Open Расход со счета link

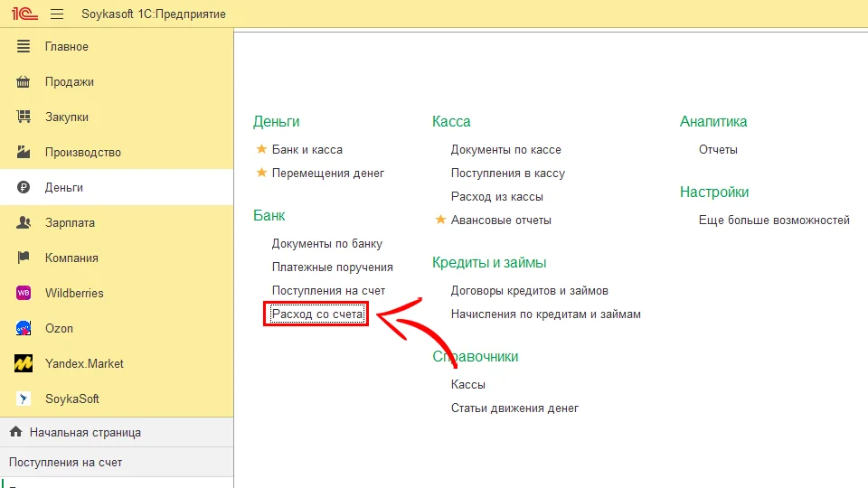pyautogui.click(x=317, y=314)
